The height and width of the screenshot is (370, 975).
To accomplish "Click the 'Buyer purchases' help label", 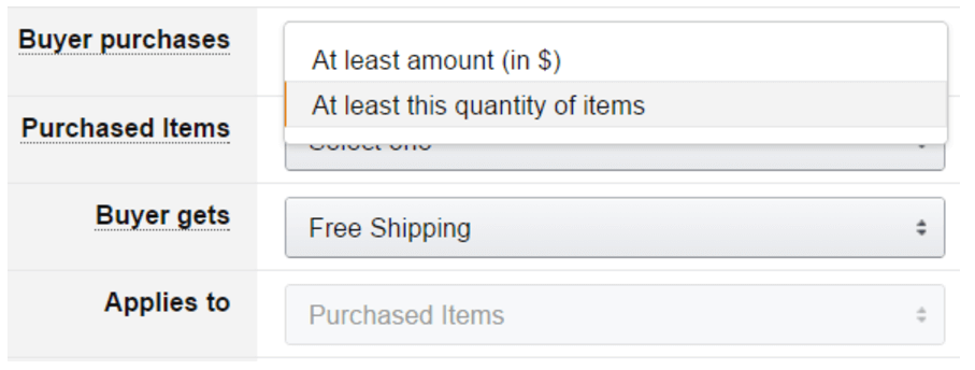I will click(x=124, y=40).
